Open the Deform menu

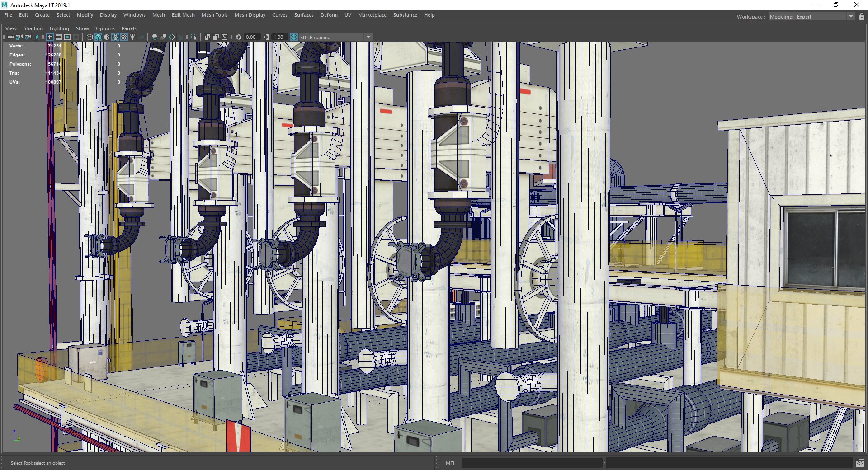(329, 15)
